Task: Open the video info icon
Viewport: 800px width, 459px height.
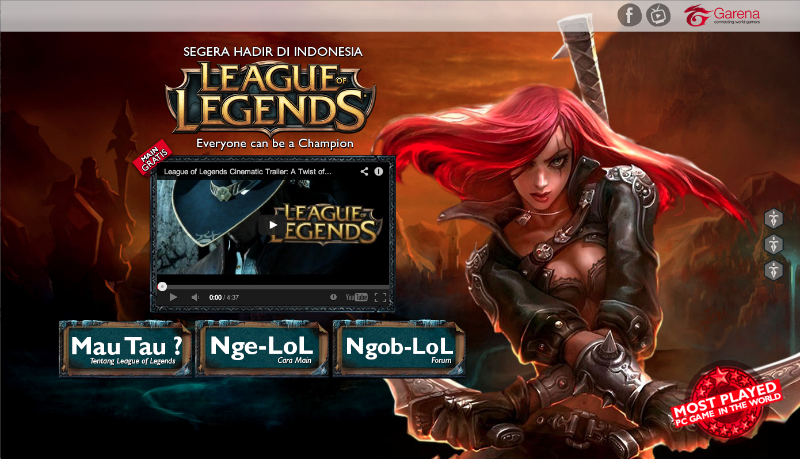Action: tap(379, 171)
